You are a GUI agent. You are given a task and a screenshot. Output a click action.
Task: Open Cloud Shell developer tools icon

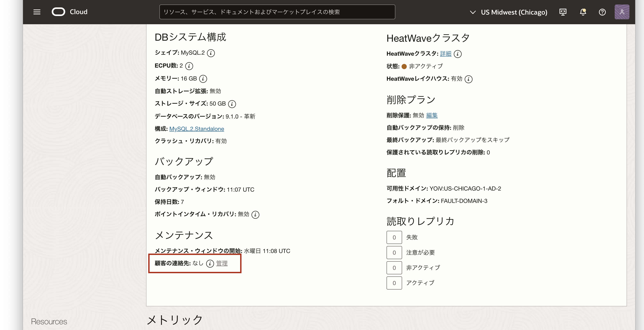pyautogui.click(x=563, y=12)
